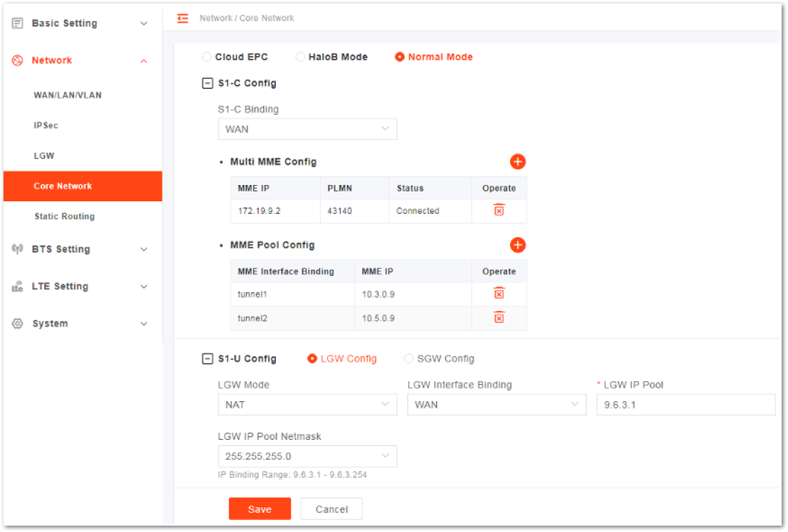
Task: Open the LGW Interface Binding dropdown
Action: coord(497,405)
